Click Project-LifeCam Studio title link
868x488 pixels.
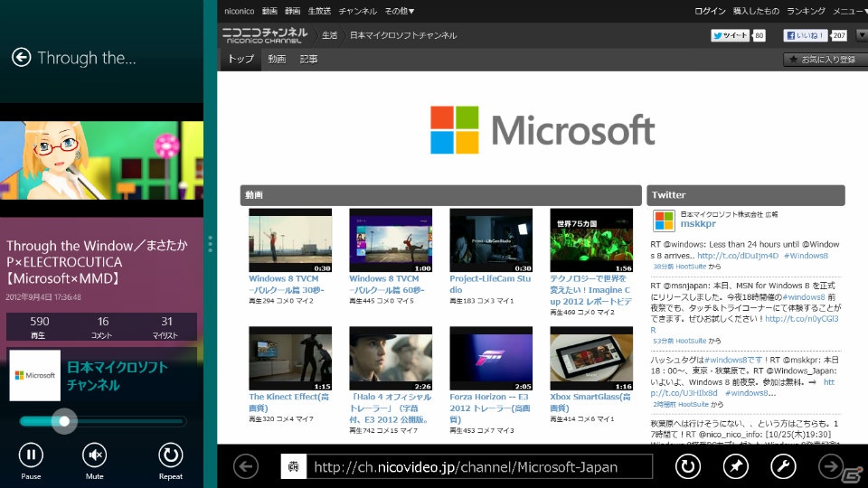click(x=490, y=285)
